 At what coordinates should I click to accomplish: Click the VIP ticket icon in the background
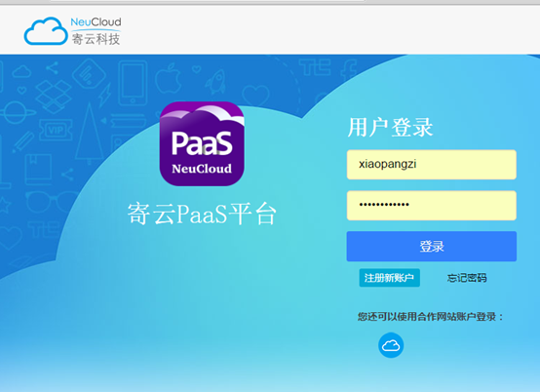point(56,130)
